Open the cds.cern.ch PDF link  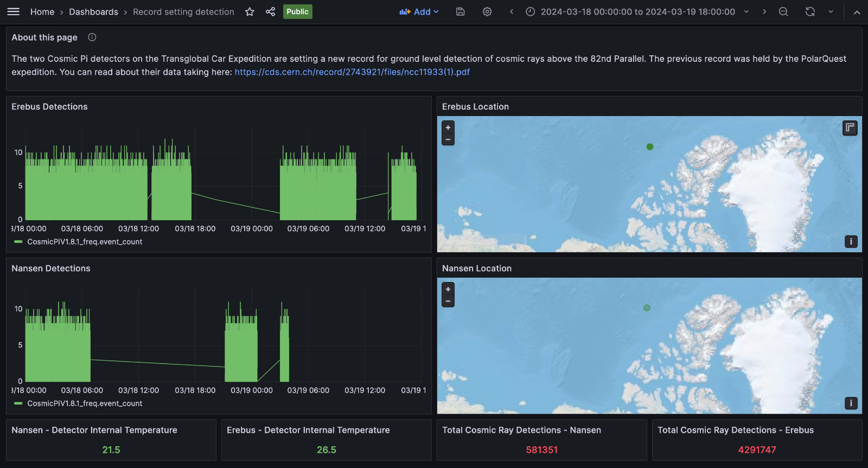pyautogui.click(x=352, y=72)
